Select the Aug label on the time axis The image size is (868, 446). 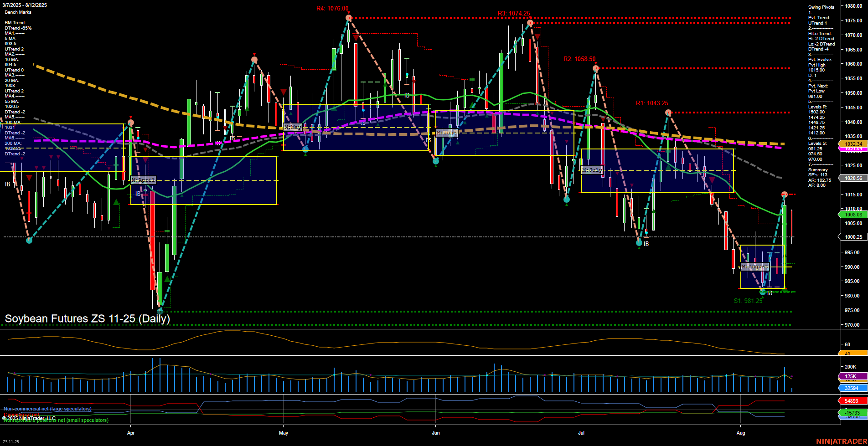(742, 433)
